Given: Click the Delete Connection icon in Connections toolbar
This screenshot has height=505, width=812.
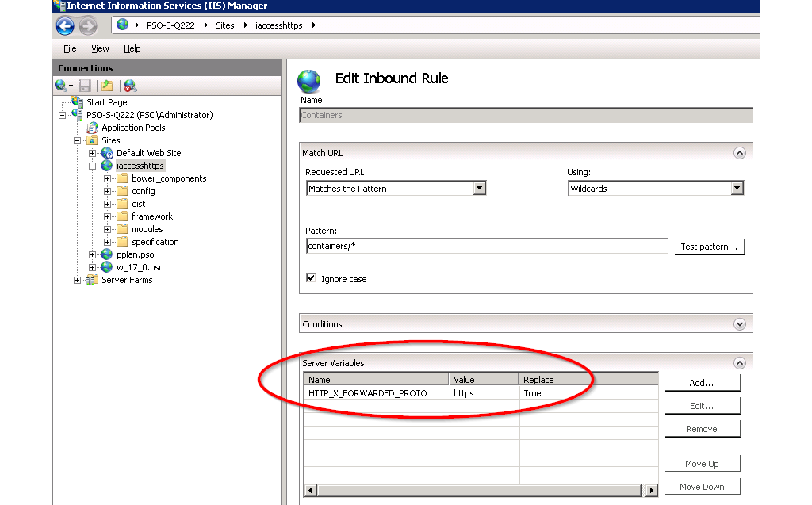Looking at the screenshot, I should point(130,86).
